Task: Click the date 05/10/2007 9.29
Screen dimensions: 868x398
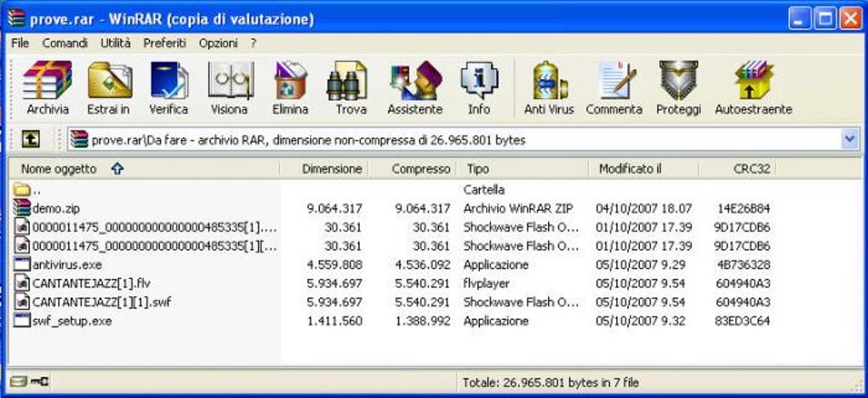Action: pyautogui.click(x=641, y=264)
